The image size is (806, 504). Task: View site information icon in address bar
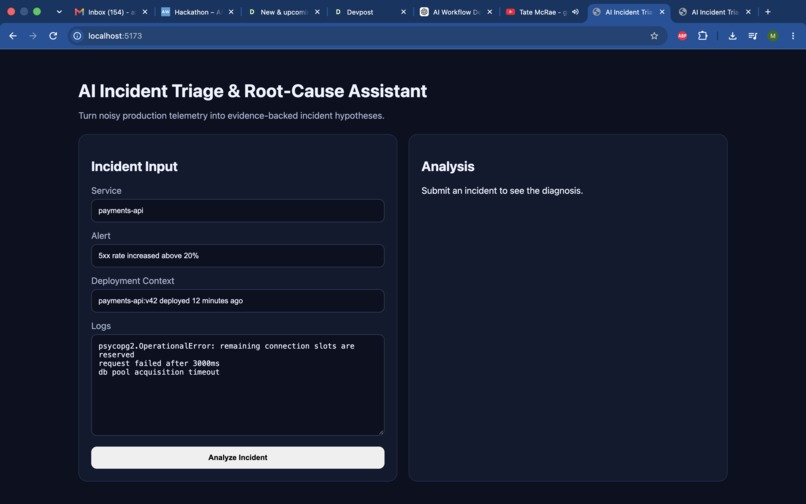click(x=77, y=36)
